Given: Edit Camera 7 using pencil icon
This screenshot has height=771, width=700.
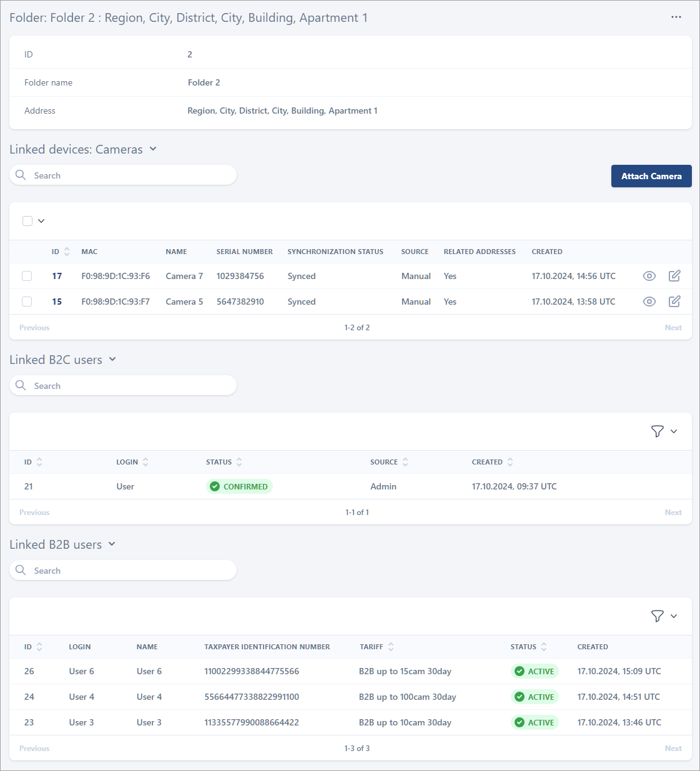Looking at the screenshot, I should (x=674, y=276).
